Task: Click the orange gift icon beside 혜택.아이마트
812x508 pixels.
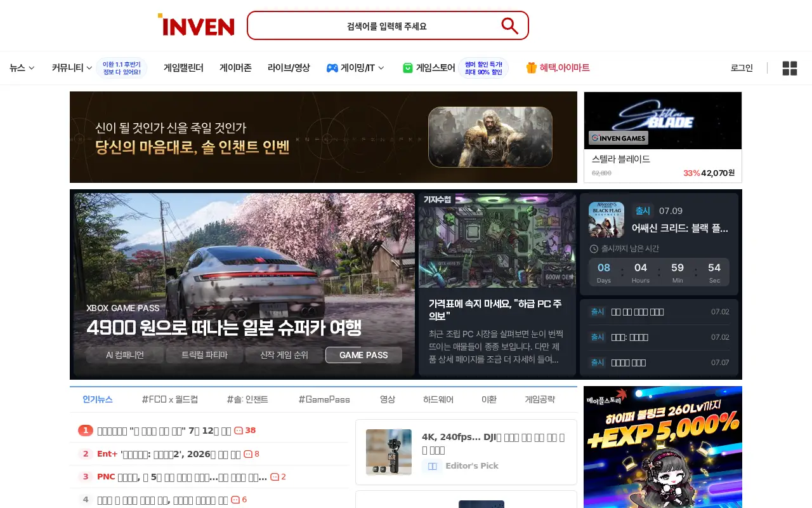Action: (532, 68)
